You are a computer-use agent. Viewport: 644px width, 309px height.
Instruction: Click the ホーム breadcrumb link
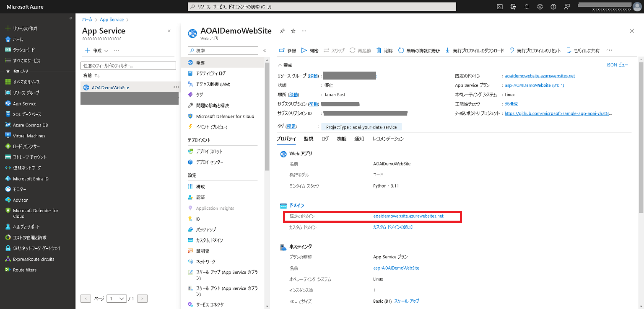coord(87,20)
